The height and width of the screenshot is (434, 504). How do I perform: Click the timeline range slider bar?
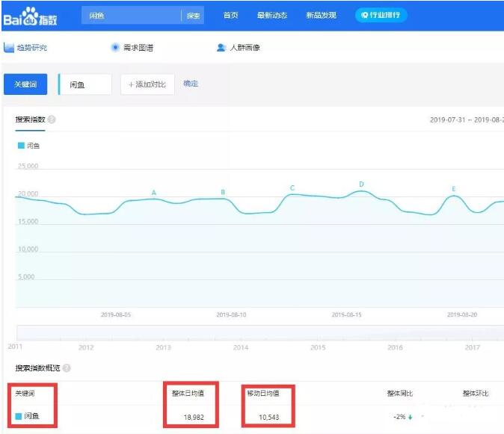click(x=260, y=332)
